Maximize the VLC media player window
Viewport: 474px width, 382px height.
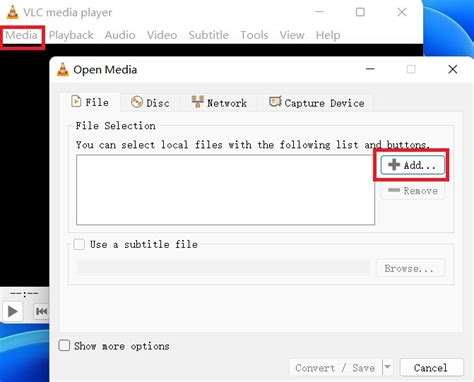pos(360,12)
